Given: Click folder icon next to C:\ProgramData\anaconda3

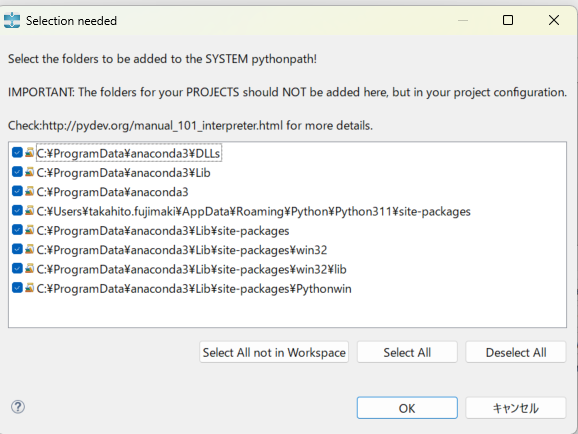Looking at the screenshot, I should point(29,191).
